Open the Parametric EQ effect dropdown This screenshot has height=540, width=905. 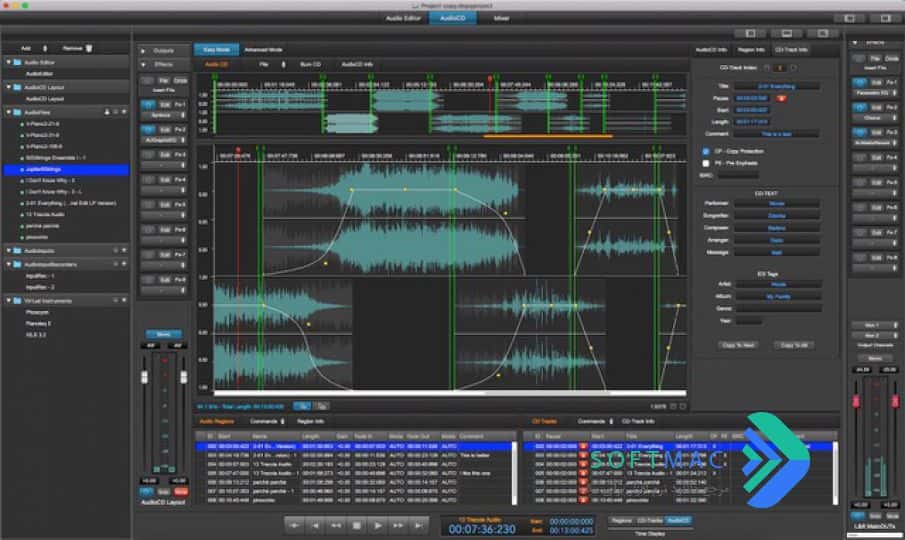tap(876, 93)
